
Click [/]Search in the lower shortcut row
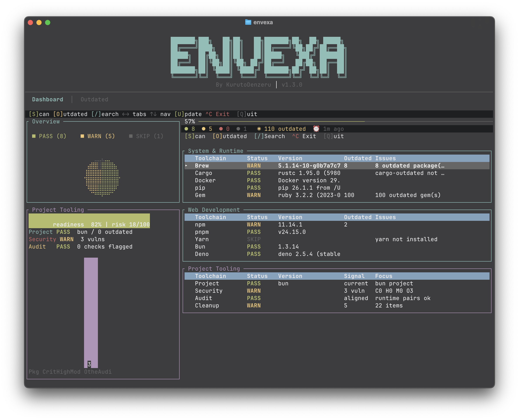click(269, 136)
